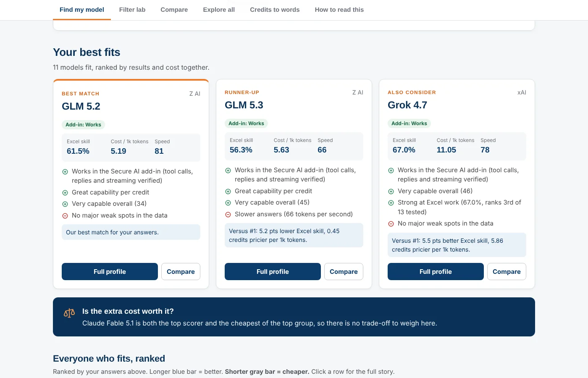Image resolution: width=588 pixels, height=378 pixels.
Task: Click plus icon beside GLM 5.3 'Works in the Secure AI add-in'
Action: tap(228, 171)
